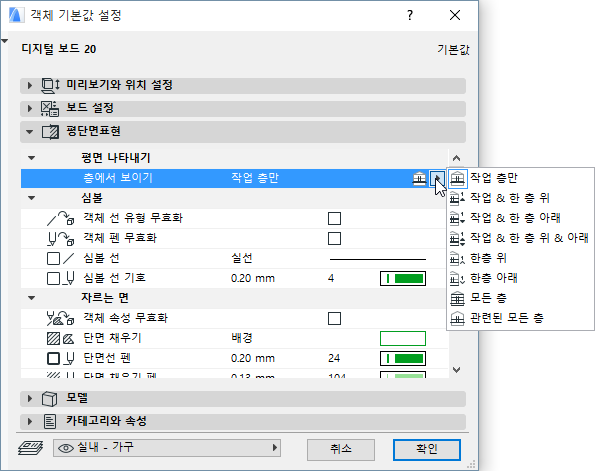Click the 실선 value of 심볼 선
Image resolution: width=595 pixels, height=471 pixels.
pos(242,259)
